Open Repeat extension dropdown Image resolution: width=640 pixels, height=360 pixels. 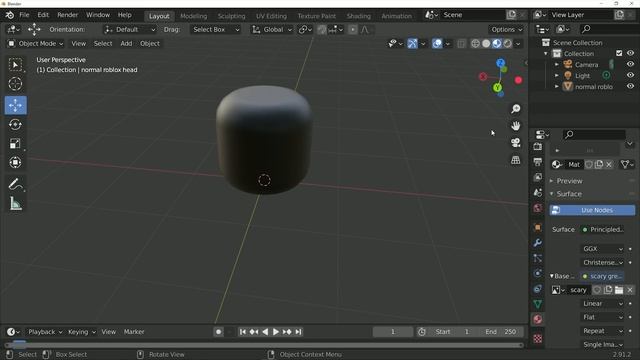click(x=602, y=331)
